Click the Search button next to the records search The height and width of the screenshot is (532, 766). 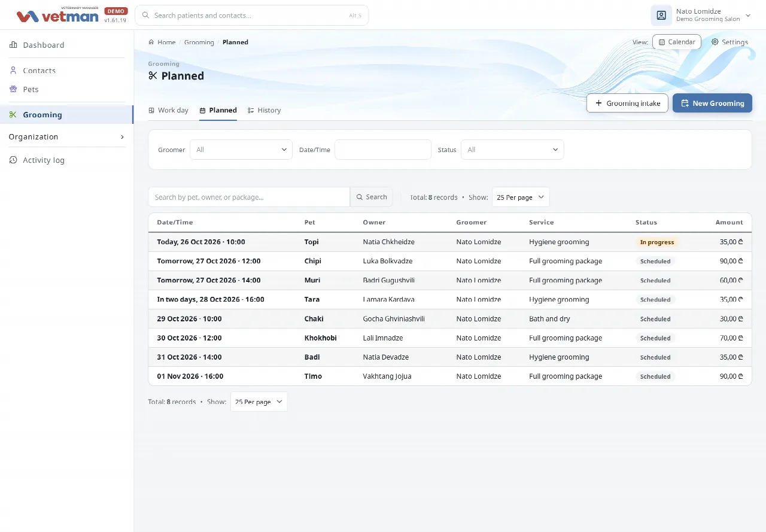point(371,197)
